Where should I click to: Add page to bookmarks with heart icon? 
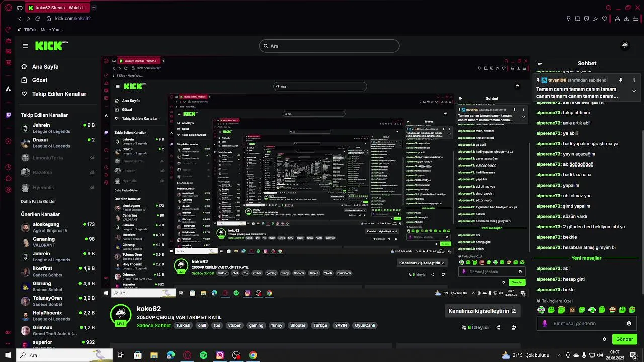tap(604, 19)
